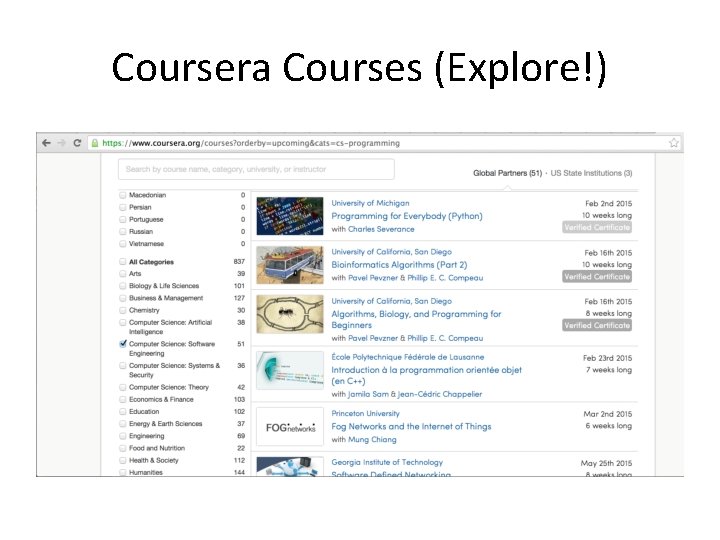Switch to US State Institutions (3) tab
Viewport: 720px width, 540px height.
tap(591, 173)
